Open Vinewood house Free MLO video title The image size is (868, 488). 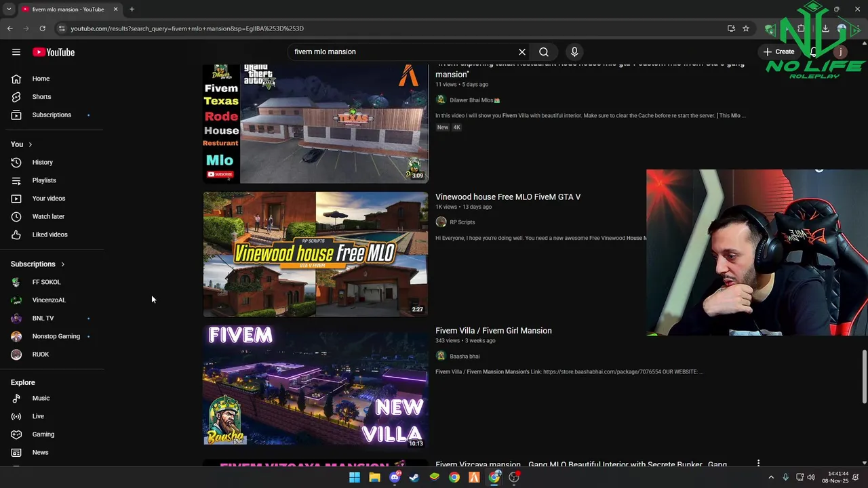[508, 197]
